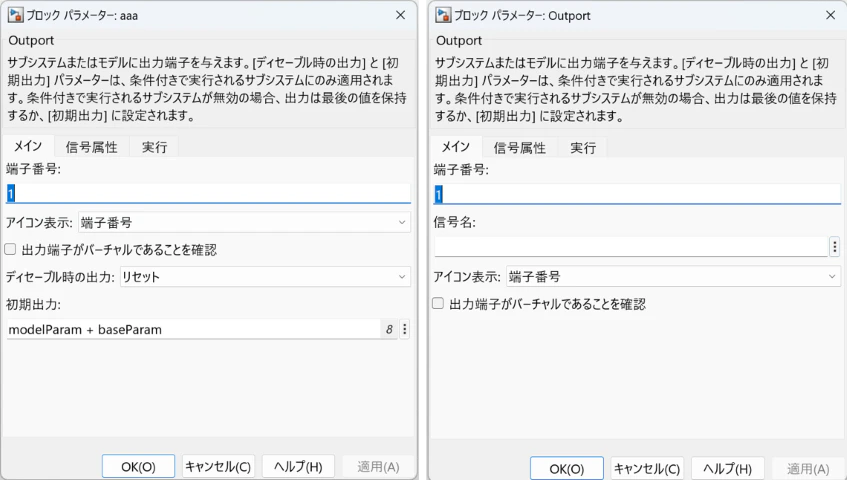Switch to 実行 tab in aaa dialog

click(x=154, y=147)
